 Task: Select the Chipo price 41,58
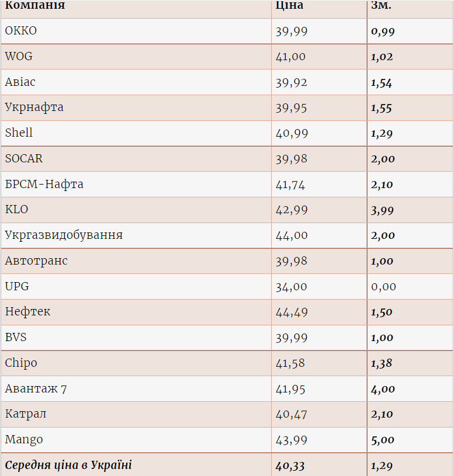290,363
